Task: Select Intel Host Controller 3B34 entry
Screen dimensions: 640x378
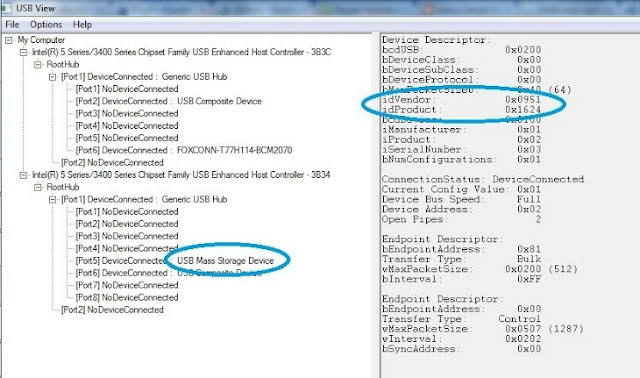Action: tap(181, 175)
